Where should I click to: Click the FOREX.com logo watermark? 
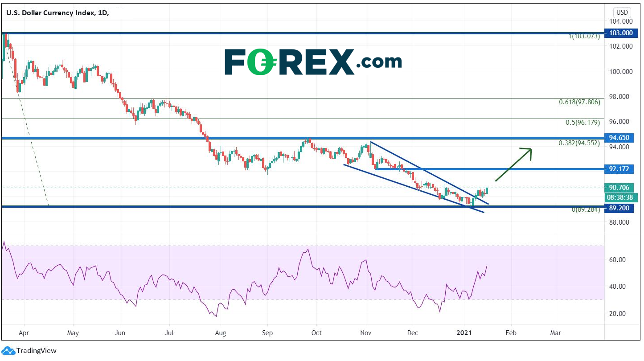(313, 62)
